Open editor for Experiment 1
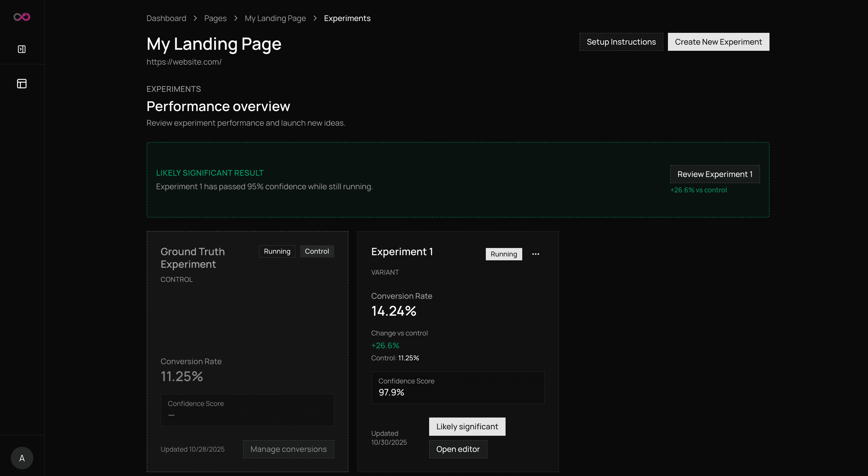 point(458,449)
